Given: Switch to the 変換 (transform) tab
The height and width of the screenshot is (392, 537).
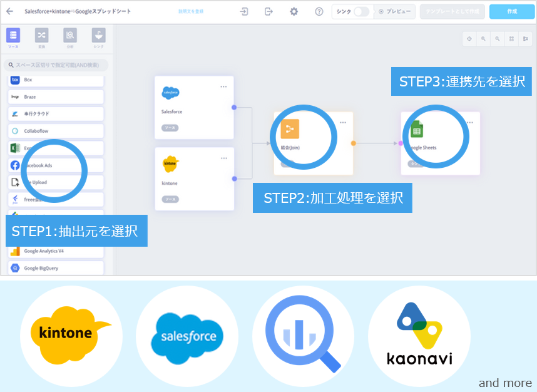Looking at the screenshot, I should (x=41, y=38).
